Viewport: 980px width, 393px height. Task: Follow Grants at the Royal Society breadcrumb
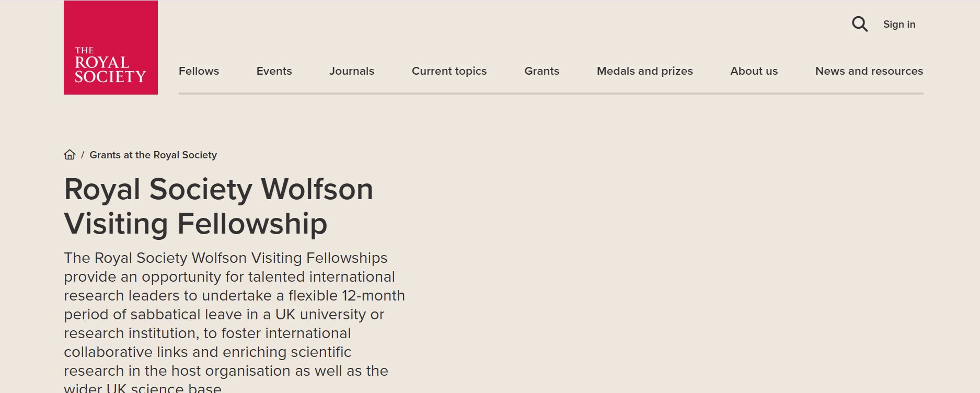153,155
